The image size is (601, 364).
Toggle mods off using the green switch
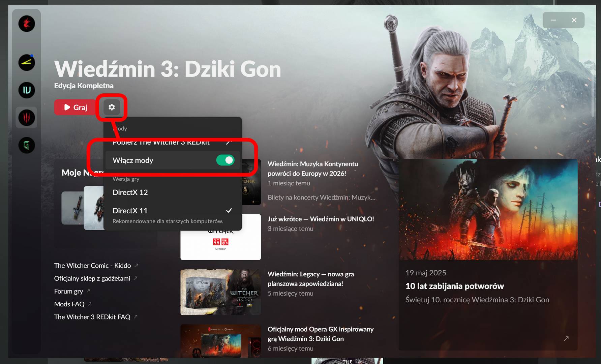coord(226,160)
